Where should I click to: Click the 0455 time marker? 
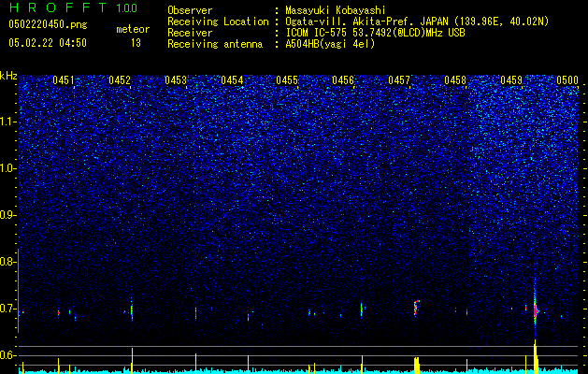point(287,80)
